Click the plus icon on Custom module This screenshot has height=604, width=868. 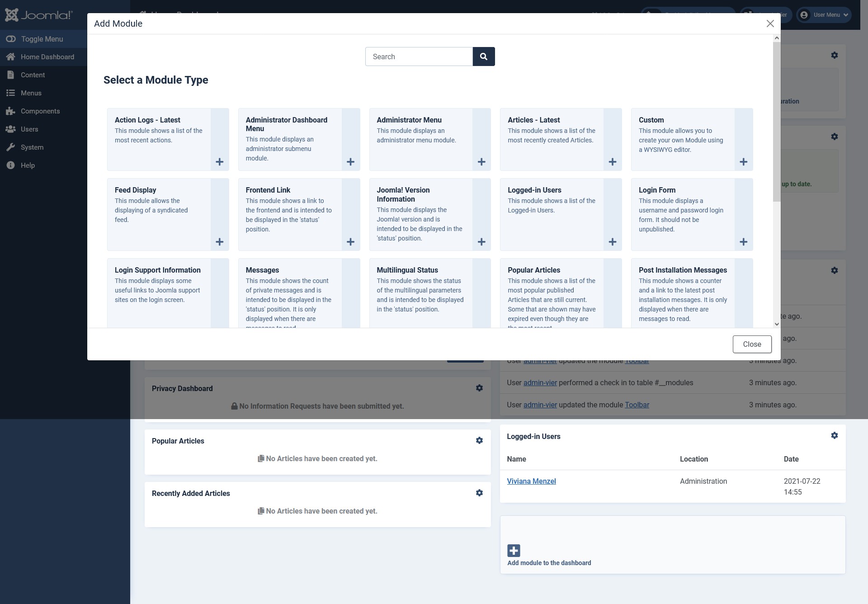744,161
